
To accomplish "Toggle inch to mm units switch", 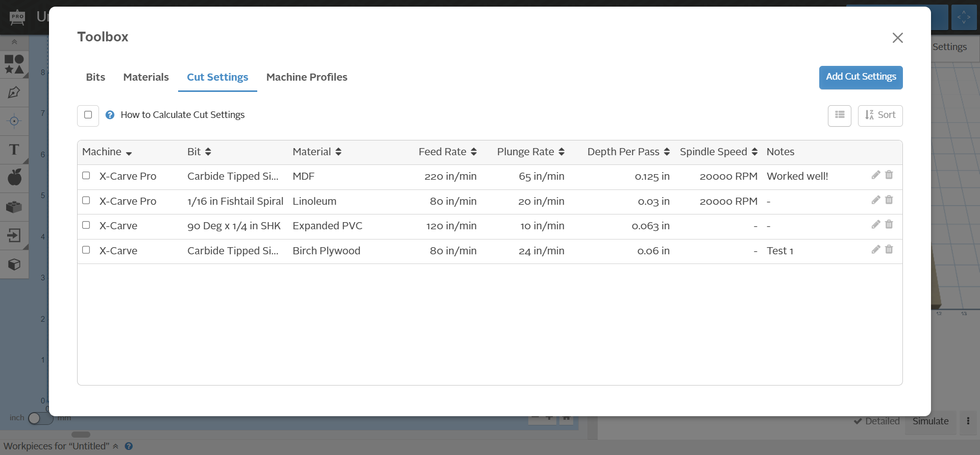I will (41, 418).
